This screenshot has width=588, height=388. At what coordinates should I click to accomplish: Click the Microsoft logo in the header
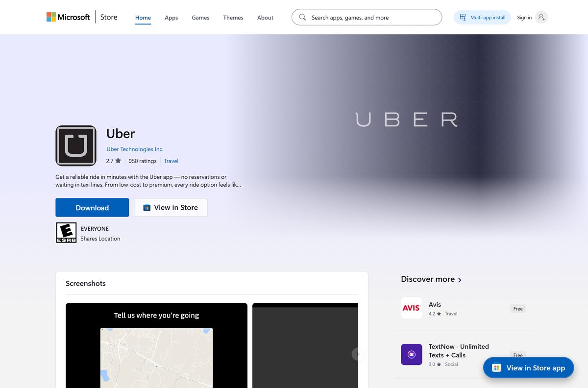click(68, 17)
